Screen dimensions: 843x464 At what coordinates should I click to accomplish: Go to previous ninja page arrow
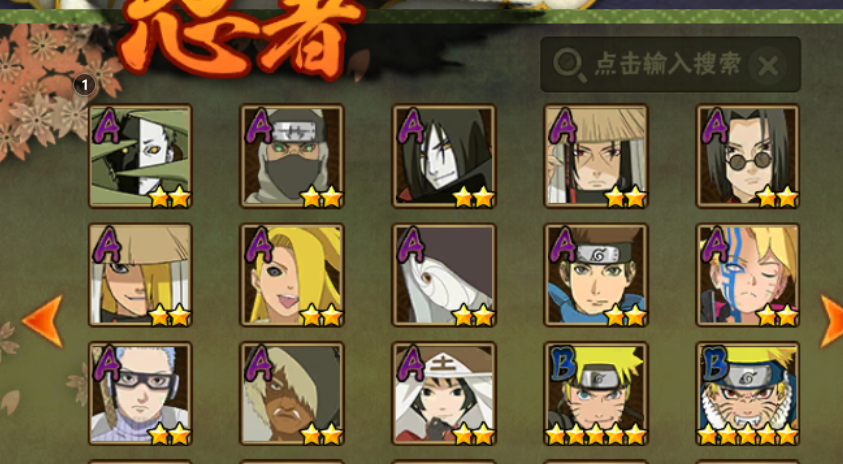(x=43, y=320)
